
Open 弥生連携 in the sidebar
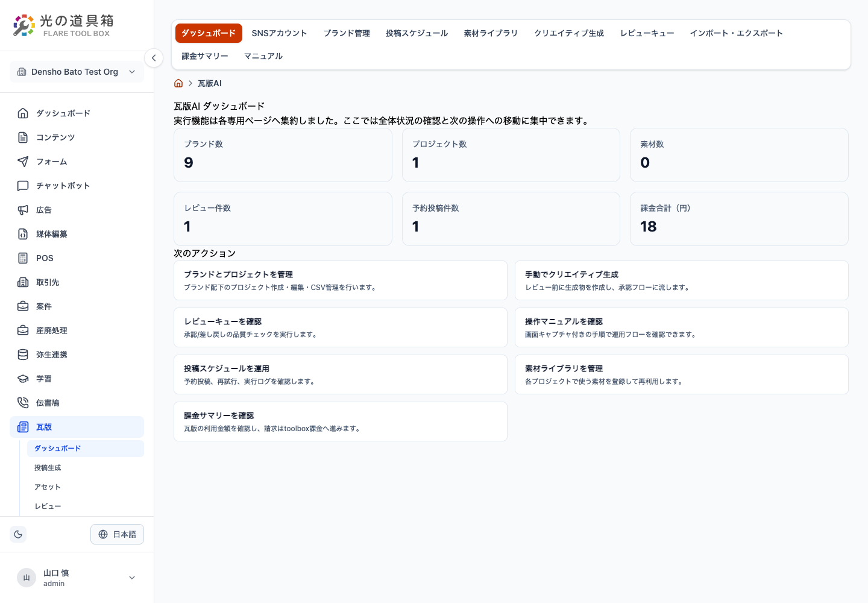pyautogui.click(x=77, y=355)
